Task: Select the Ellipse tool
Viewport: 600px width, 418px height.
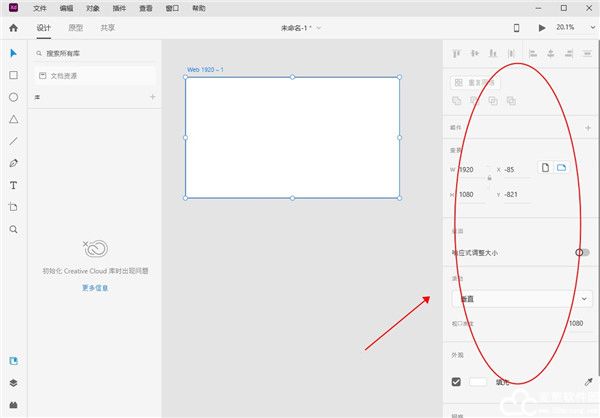Action: (x=14, y=97)
